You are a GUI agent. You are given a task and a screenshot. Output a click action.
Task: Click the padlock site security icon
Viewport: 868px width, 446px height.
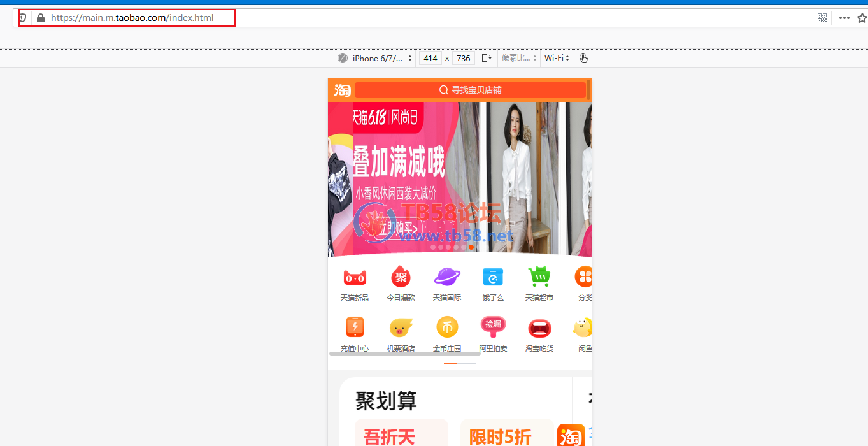pos(41,18)
